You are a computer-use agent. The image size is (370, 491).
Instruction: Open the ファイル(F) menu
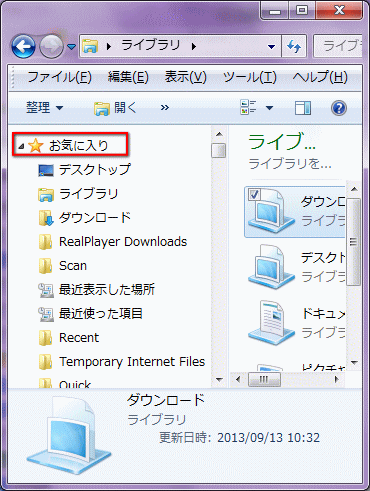click(x=59, y=77)
